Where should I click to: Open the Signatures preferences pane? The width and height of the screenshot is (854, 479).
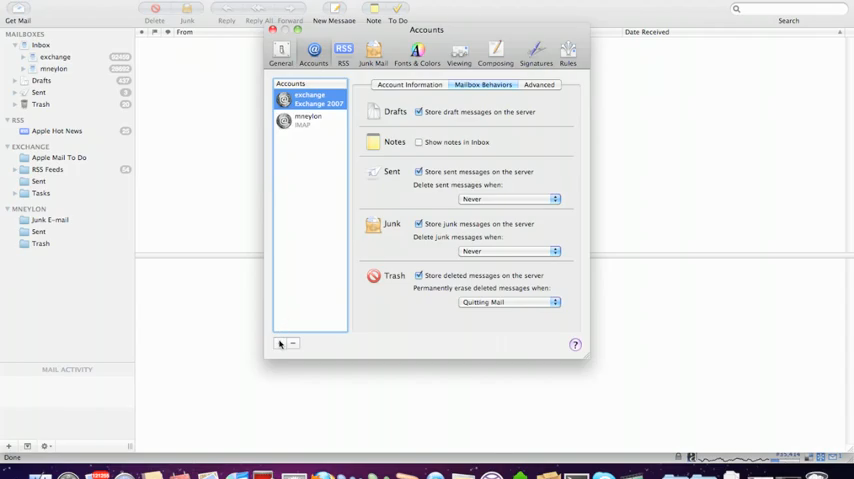point(536,53)
